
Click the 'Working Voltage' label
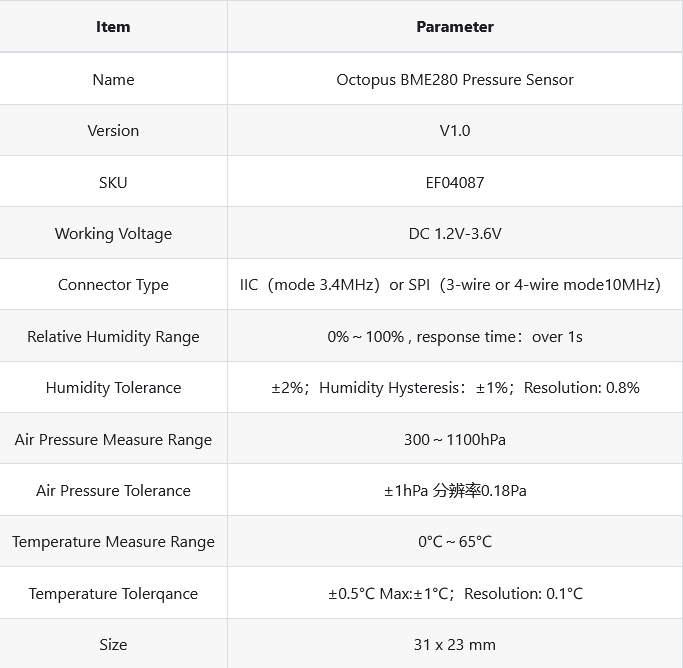tap(113, 234)
